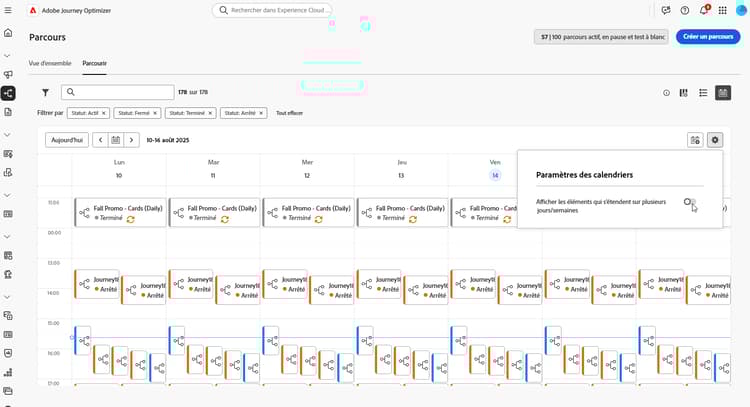The height and width of the screenshot is (407, 750).
Task: Collapse sidebar section chevron above megaphone icon
Action: click(7, 56)
